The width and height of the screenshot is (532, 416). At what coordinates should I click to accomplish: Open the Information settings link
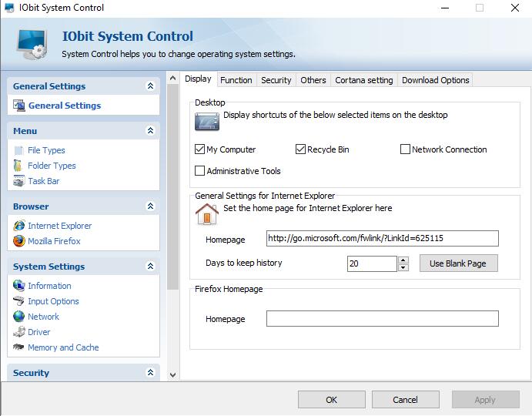tap(49, 286)
